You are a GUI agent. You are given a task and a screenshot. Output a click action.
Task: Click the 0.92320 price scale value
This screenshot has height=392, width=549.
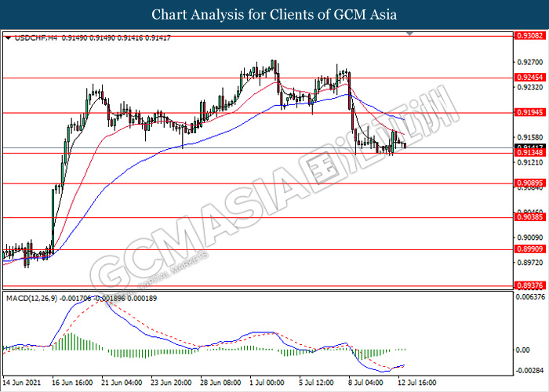530,87
